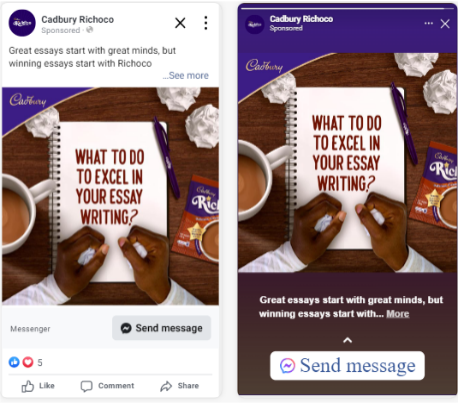Click Cadbury Richoco page name in feed post
The height and width of the screenshot is (403, 458).
(x=78, y=20)
